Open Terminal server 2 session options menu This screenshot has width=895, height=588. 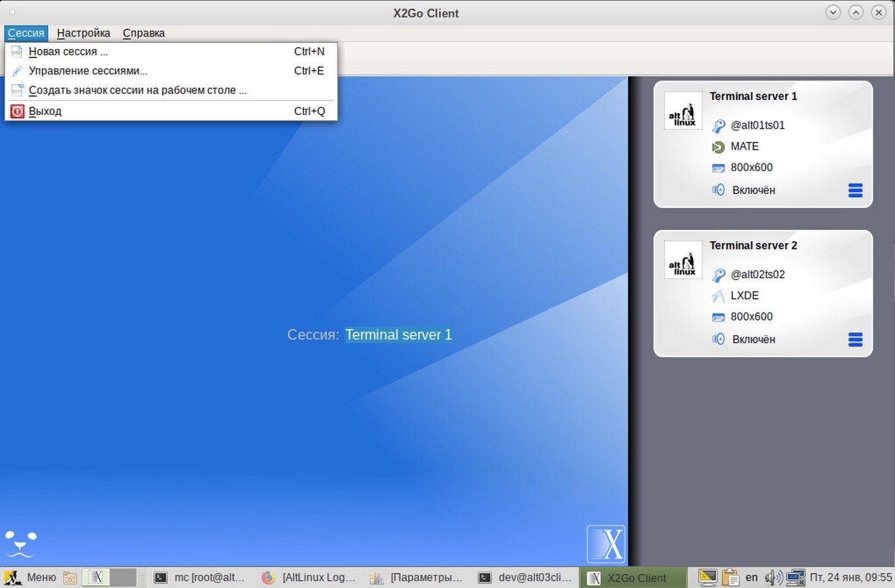[x=855, y=340]
